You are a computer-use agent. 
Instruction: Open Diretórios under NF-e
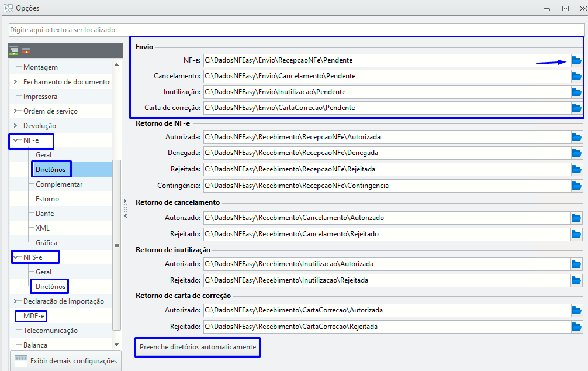(x=51, y=170)
